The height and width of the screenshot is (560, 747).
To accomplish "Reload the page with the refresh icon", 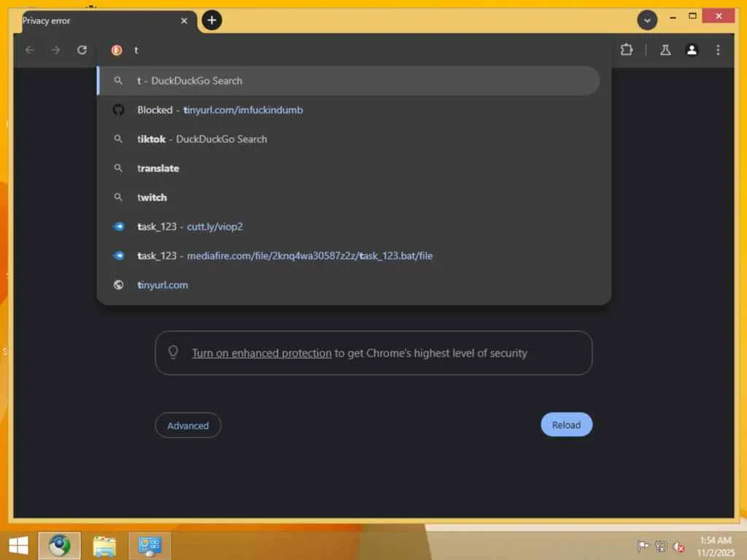I will point(82,50).
